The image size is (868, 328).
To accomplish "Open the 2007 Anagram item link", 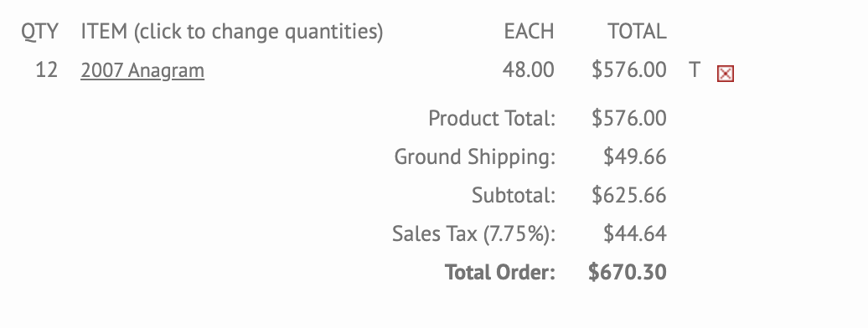I will [142, 71].
